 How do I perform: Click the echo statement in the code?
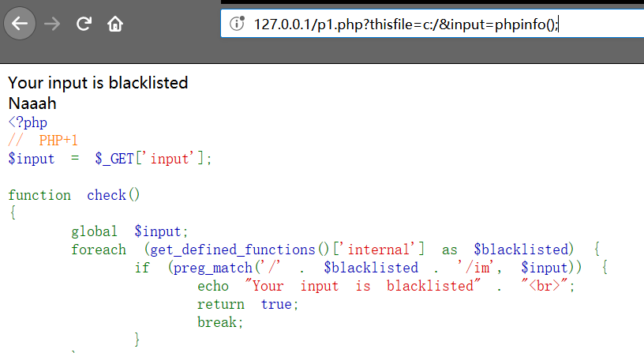coord(386,286)
